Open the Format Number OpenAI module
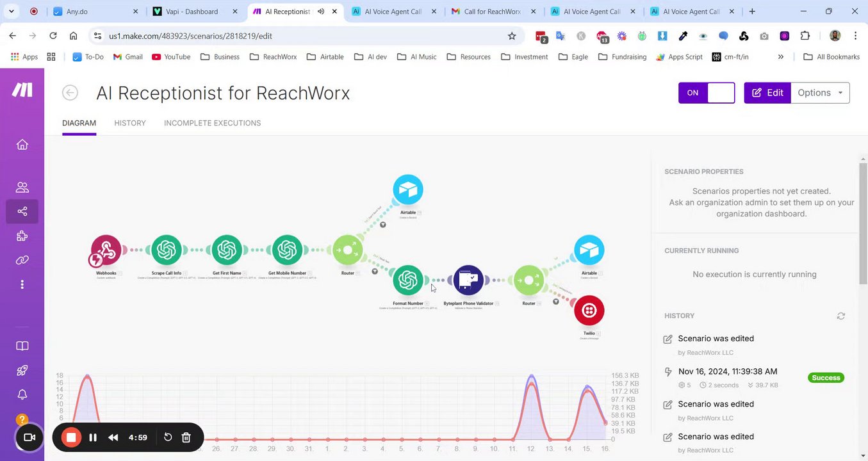 pyautogui.click(x=408, y=280)
